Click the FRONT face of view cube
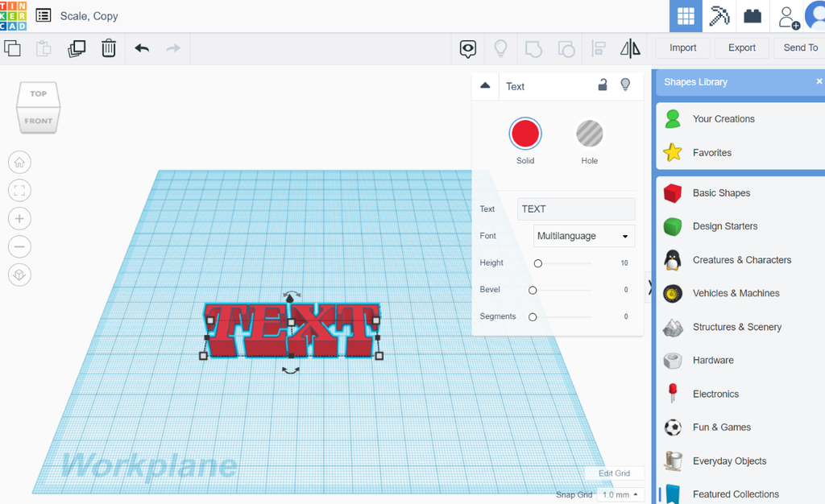Viewport: 825px width, 504px height. click(x=39, y=120)
